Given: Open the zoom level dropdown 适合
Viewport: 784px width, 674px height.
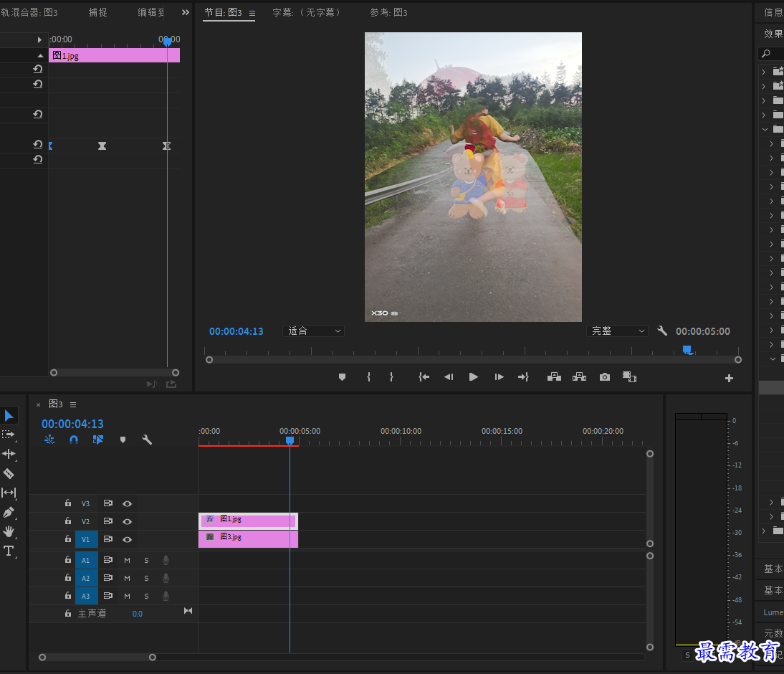Looking at the screenshot, I should point(313,331).
